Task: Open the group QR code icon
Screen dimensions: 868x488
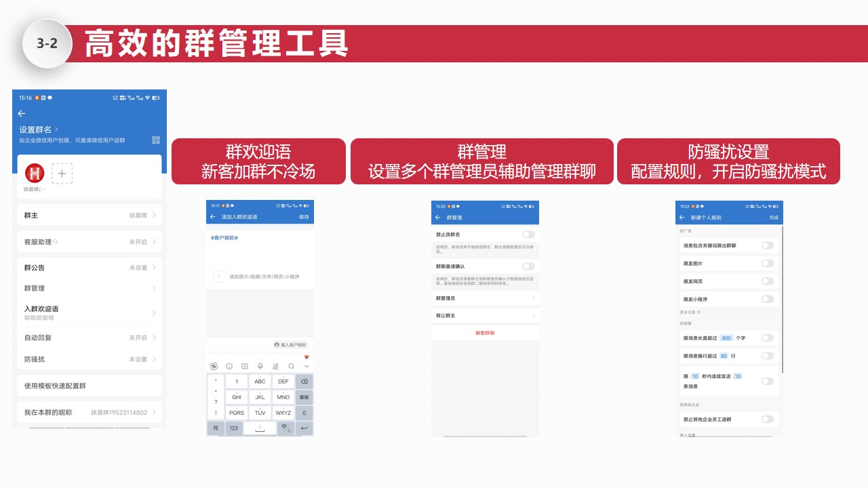Action: pyautogui.click(x=156, y=140)
